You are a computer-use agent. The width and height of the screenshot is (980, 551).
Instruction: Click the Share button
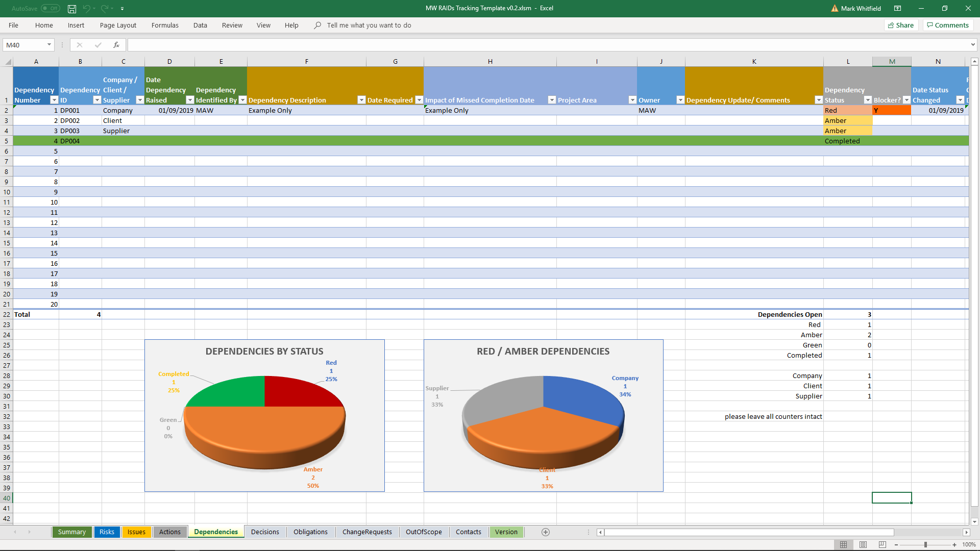pos(901,25)
